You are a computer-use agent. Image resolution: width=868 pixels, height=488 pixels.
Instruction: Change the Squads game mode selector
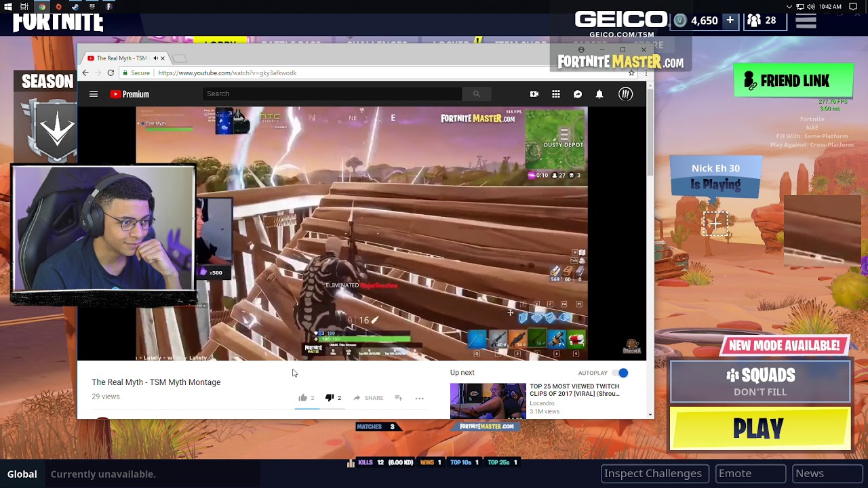coord(760,382)
